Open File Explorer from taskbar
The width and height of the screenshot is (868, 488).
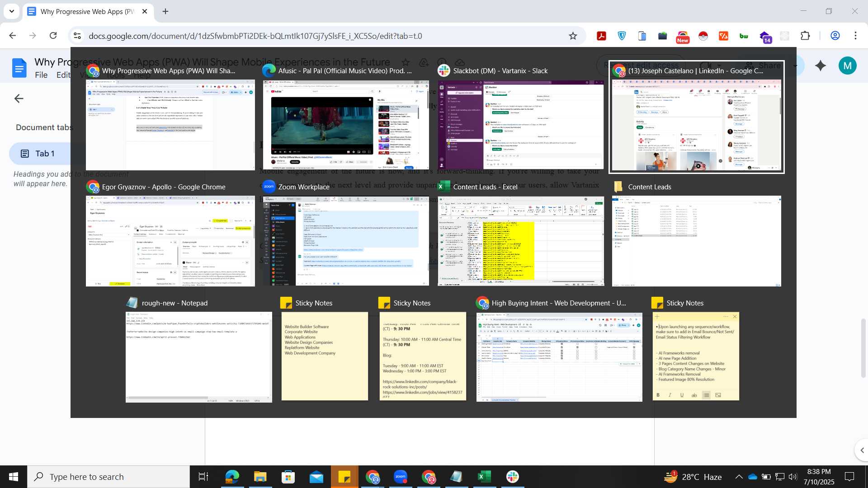pos(260,477)
